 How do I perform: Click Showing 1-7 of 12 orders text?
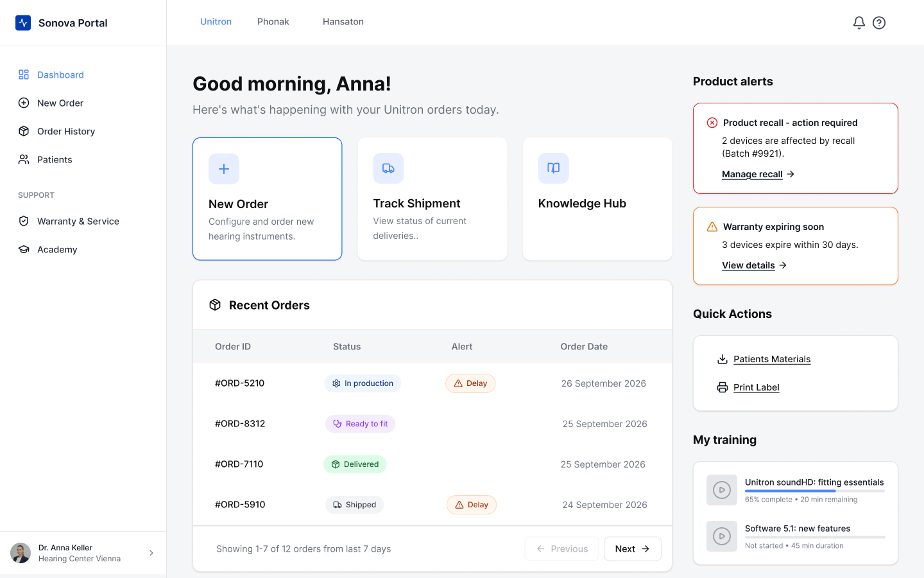pyautogui.click(x=304, y=549)
